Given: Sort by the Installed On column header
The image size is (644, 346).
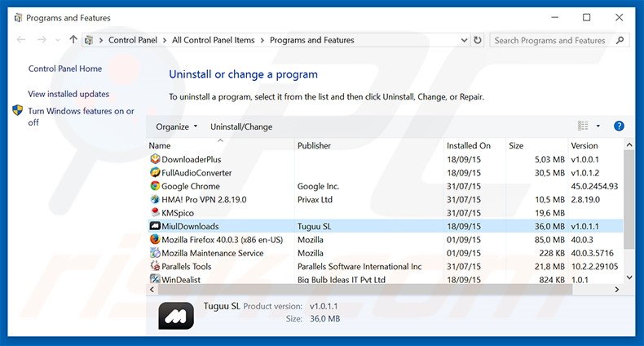Looking at the screenshot, I should (474, 145).
